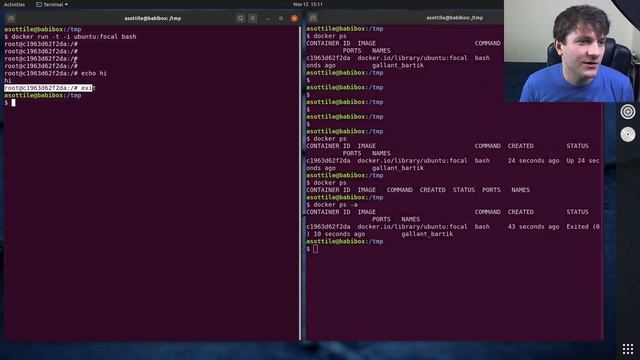Click 'Exited (0' status text
The width and height of the screenshot is (640, 360).
pyautogui.click(x=583, y=227)
